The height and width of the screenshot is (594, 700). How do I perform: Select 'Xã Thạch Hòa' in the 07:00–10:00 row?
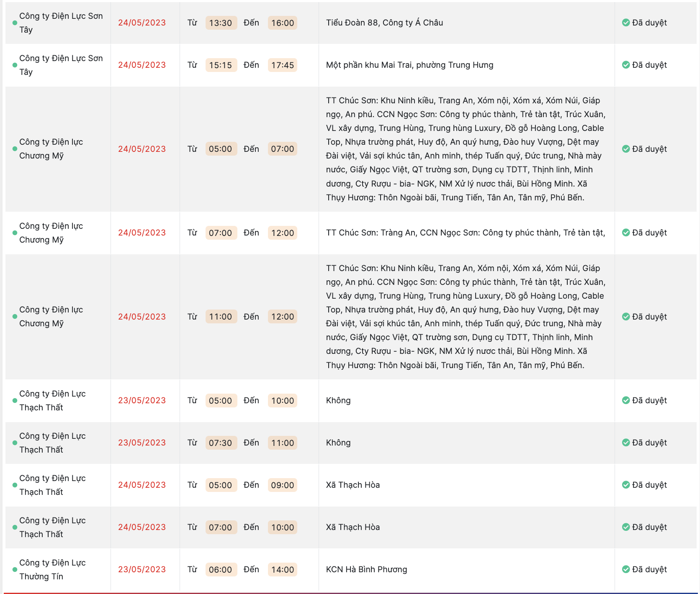pos(353,527)
